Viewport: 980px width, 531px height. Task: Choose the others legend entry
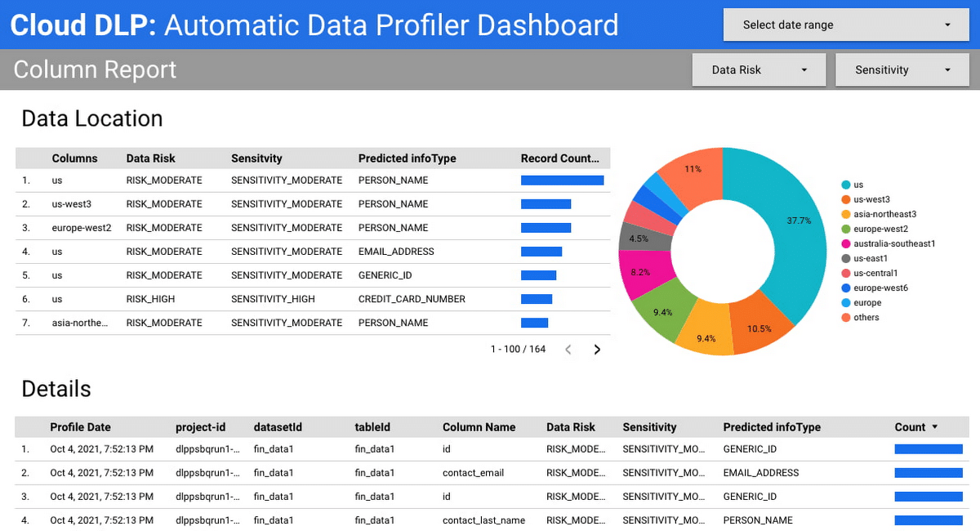point(861,317)
